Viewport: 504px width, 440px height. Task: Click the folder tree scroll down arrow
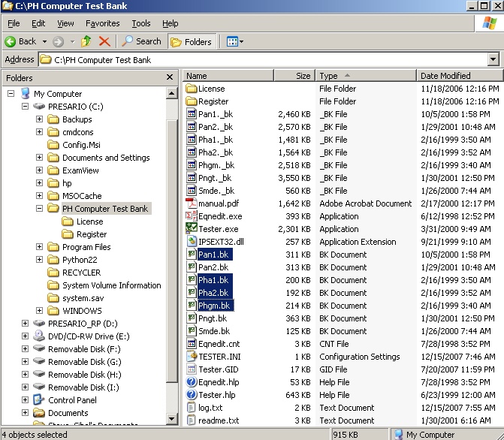pyautogui.click(x=172, y=419)
